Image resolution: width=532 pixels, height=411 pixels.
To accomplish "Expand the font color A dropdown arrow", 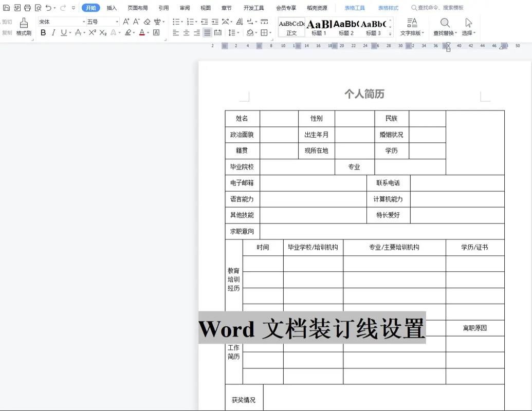I will (148, 32).
